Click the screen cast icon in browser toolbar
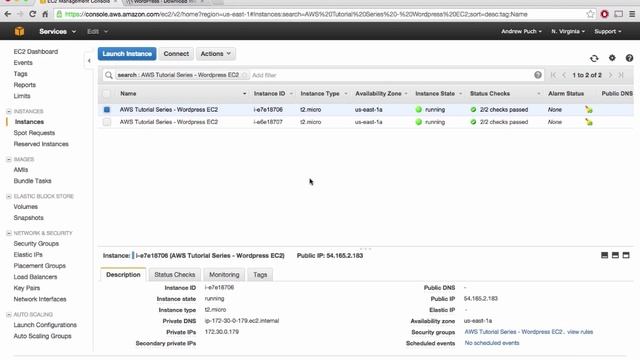This screenshot has height=360, width=640. [618, 14]
